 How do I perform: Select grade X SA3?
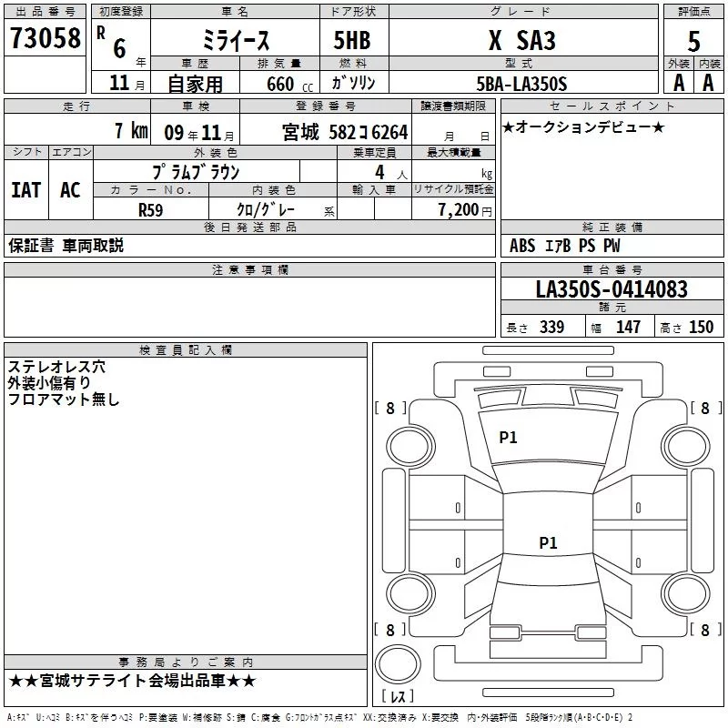(x=522, y=40)
